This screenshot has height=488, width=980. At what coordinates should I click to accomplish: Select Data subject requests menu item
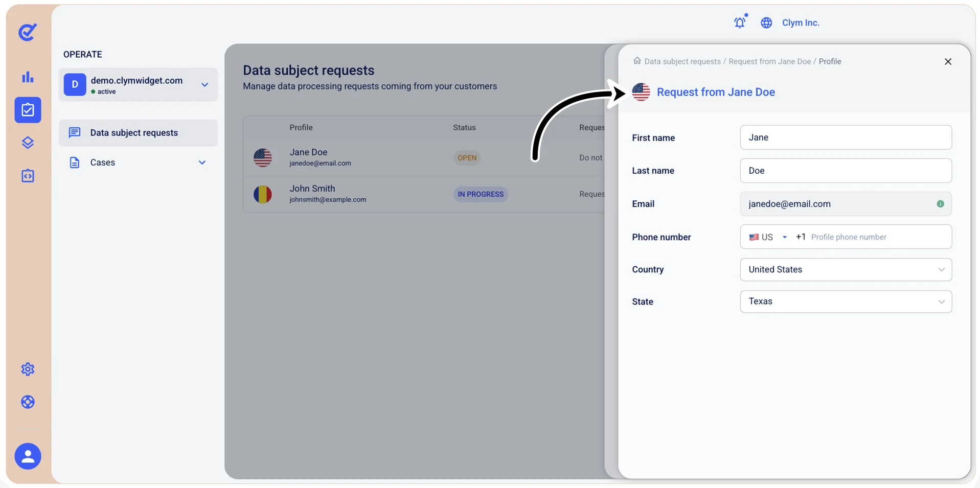pyautogui.click(x=138, y=133)
